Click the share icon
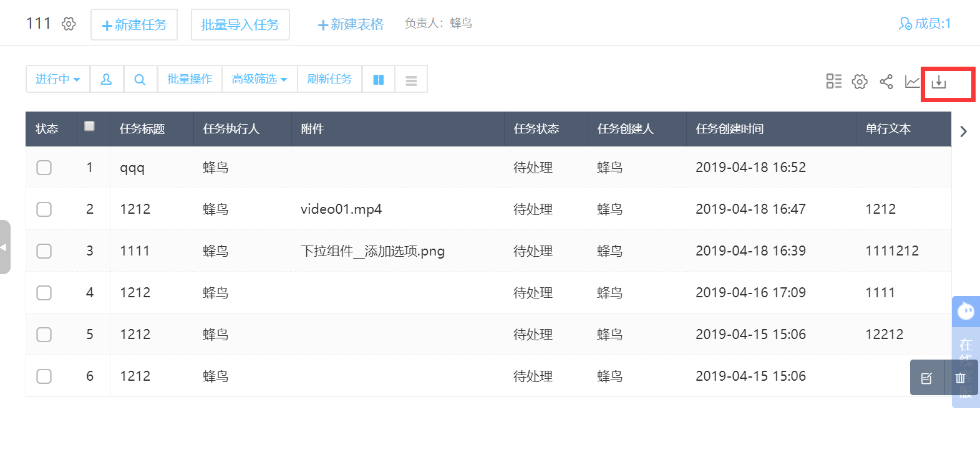The width and height of the screenshot is (980, 468). (x=886, y=82)
